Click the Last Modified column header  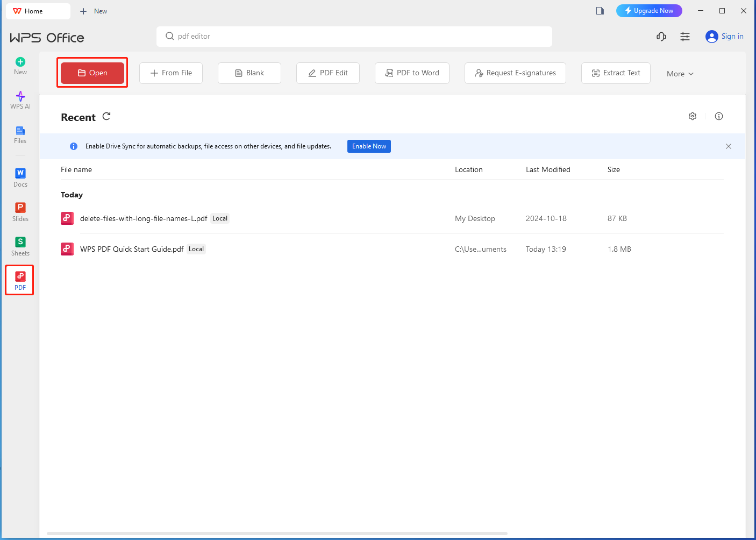(x=548, y=169)
